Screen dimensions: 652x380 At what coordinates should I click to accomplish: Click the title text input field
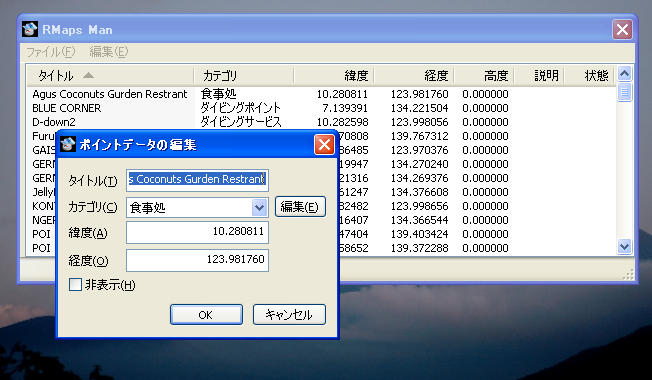click(197, 180)
